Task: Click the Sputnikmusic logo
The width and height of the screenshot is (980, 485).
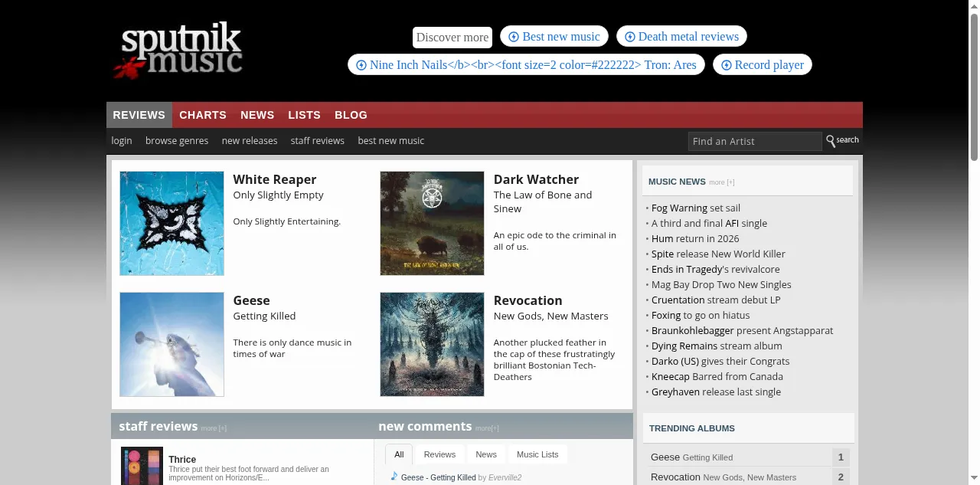Action: [x=178, y=50]
